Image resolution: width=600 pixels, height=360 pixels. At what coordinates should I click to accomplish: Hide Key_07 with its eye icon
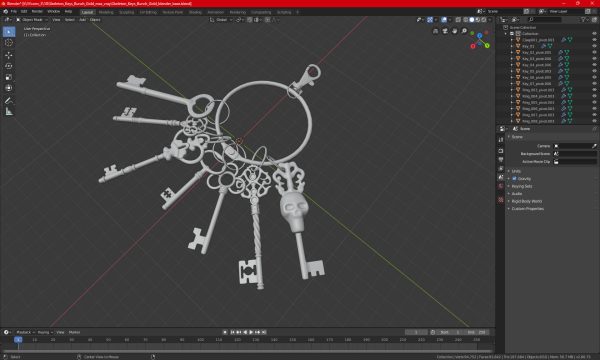click(594, 84)
